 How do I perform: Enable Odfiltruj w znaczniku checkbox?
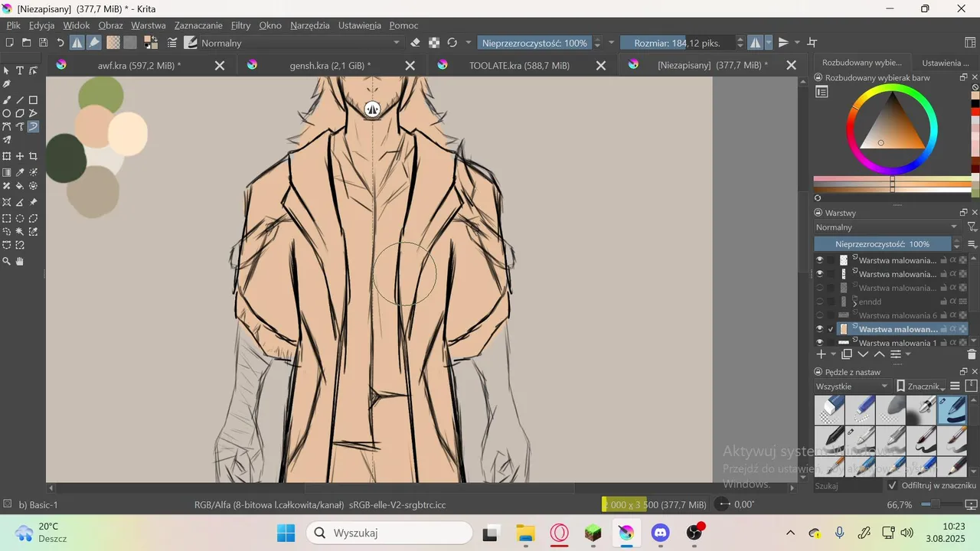click(x=892, y=485)
